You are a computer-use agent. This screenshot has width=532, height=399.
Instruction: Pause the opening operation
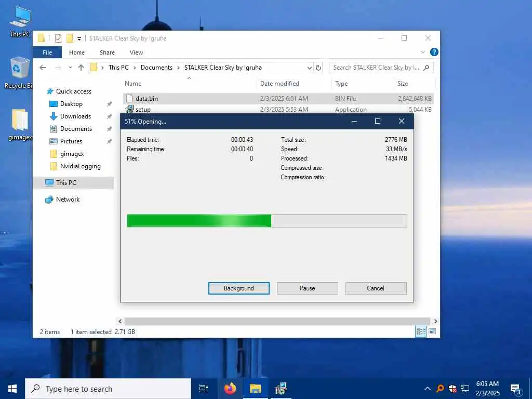308,288
